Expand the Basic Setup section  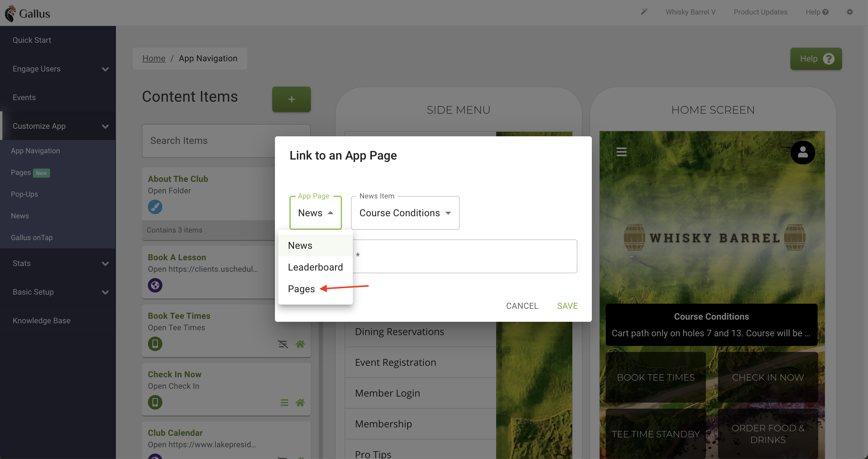point(58,292)
